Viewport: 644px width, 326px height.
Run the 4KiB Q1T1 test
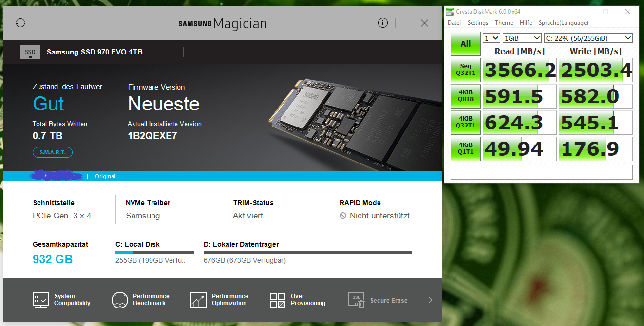pyautogui.click(x=465, y=149)
